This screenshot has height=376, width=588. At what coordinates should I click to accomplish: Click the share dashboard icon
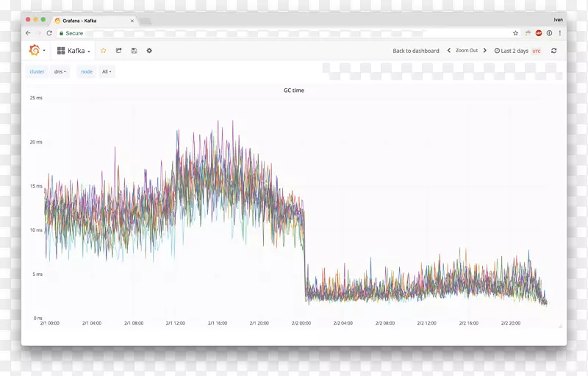point(118,51)
